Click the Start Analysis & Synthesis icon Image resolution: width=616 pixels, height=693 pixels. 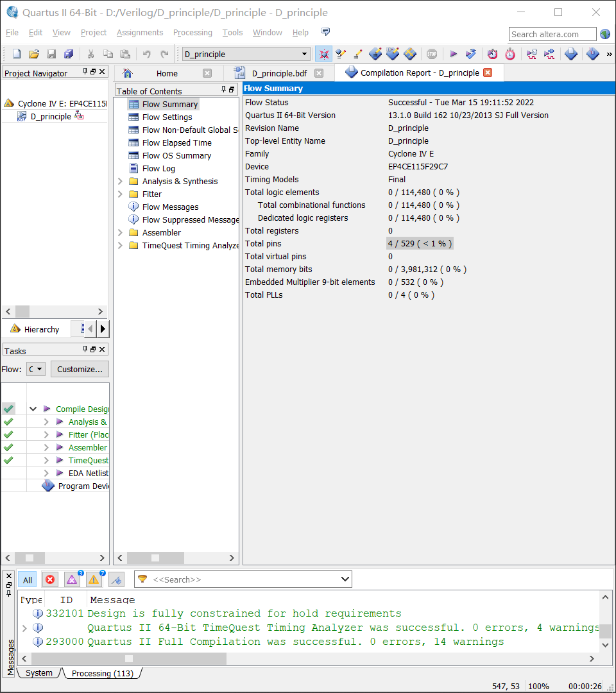point(470,54)
